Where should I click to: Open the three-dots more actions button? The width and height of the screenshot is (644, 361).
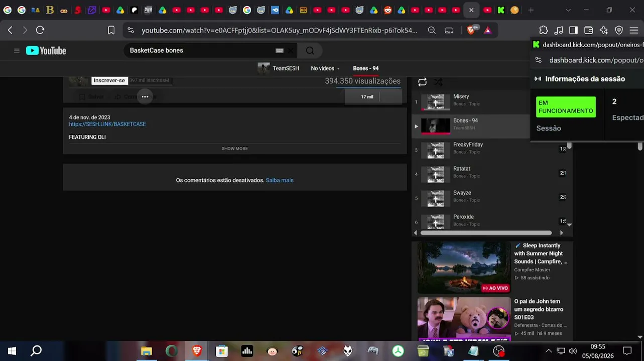[145, 97]
